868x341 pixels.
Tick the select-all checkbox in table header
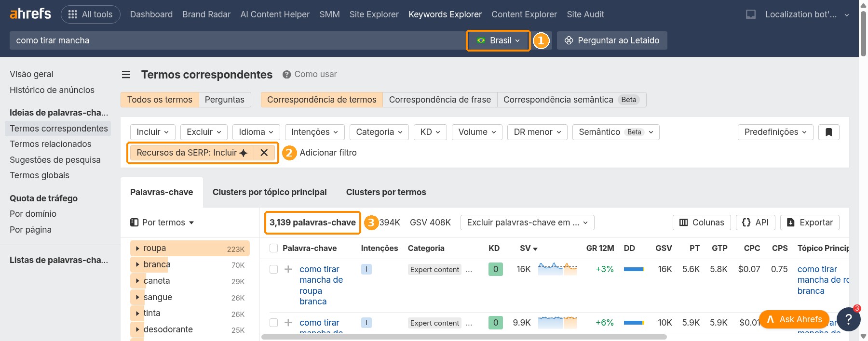tap(273, 248)
